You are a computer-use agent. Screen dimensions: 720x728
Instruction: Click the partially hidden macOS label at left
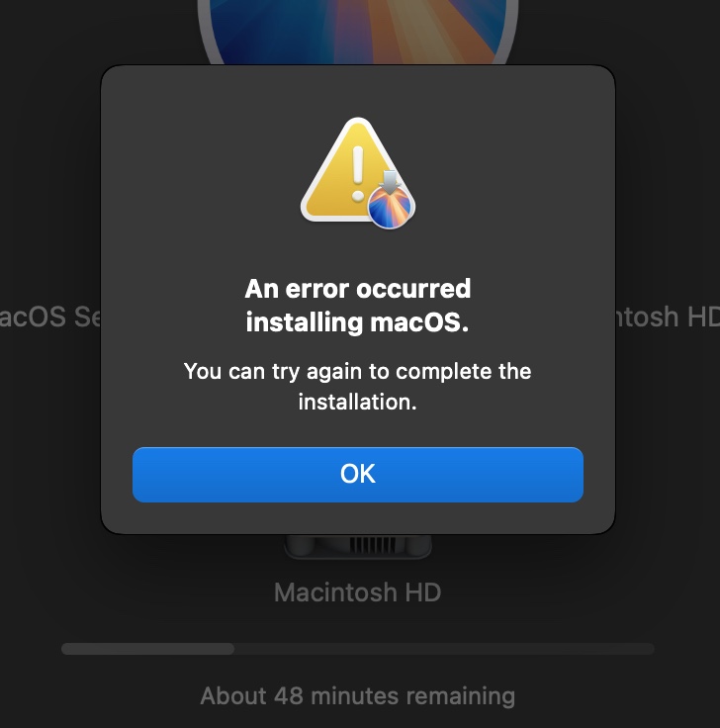[x=50, y=318]
